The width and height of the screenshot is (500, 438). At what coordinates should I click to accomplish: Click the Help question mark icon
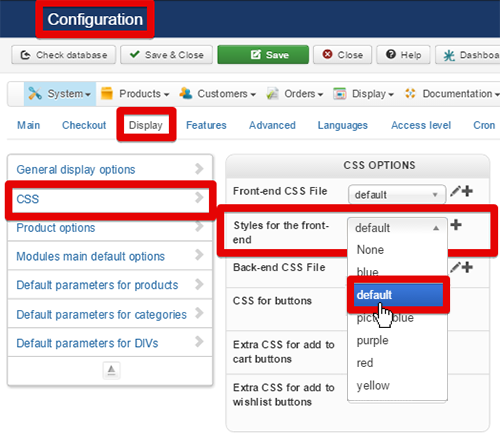[391, 54]
